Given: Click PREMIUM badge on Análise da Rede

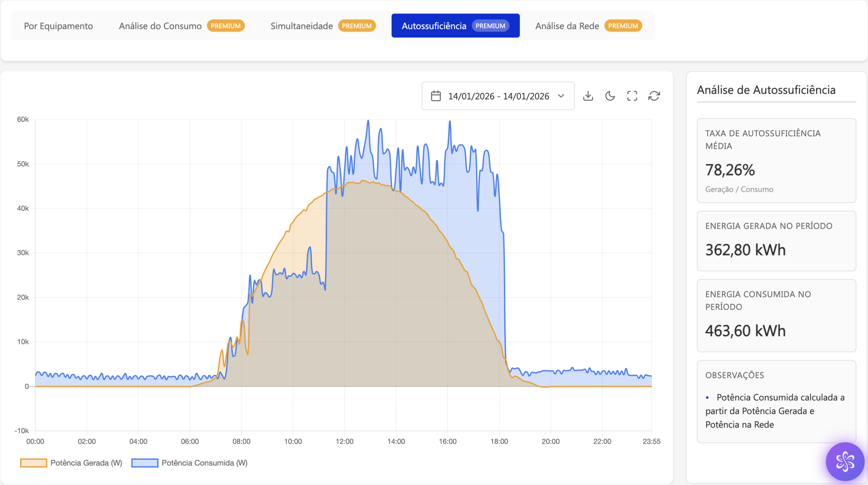Looking at the screenshot, I should (623, 26).
